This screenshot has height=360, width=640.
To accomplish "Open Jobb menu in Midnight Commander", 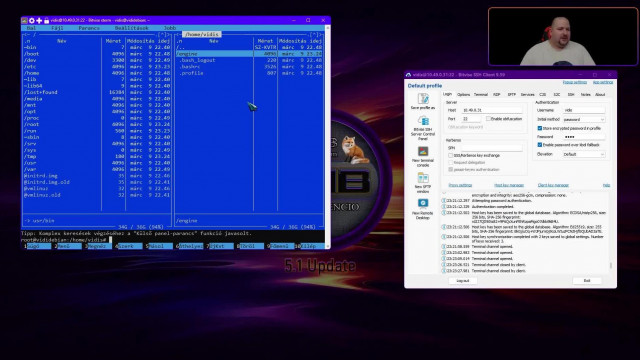I will 170,28.
